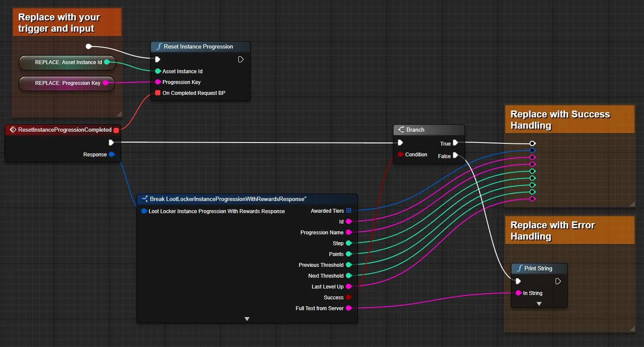644x347 pixels.
Task: Click the Success boolean output pin
Action: [348, 298]
